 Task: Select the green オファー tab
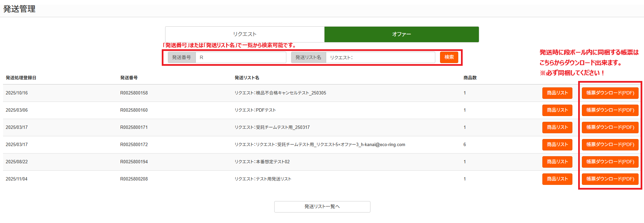pyautogui.click(x=401, y=34)
